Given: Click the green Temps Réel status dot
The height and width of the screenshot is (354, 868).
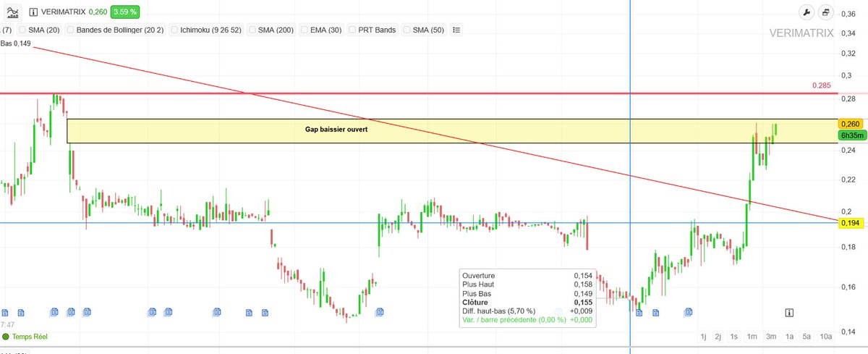Looking at the screenshot, I should point(5,337).
